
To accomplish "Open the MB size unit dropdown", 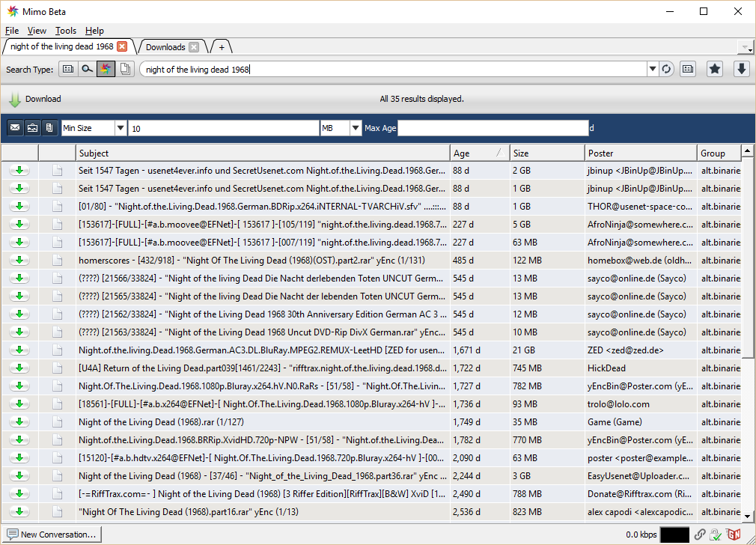I will pos(356,128).
